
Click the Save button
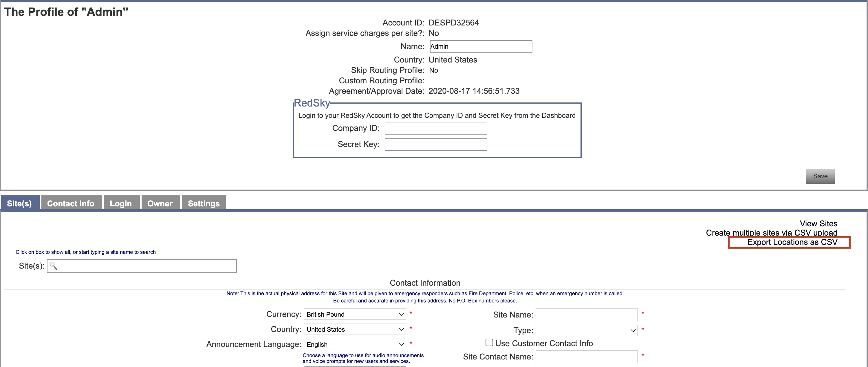[820, 176]
